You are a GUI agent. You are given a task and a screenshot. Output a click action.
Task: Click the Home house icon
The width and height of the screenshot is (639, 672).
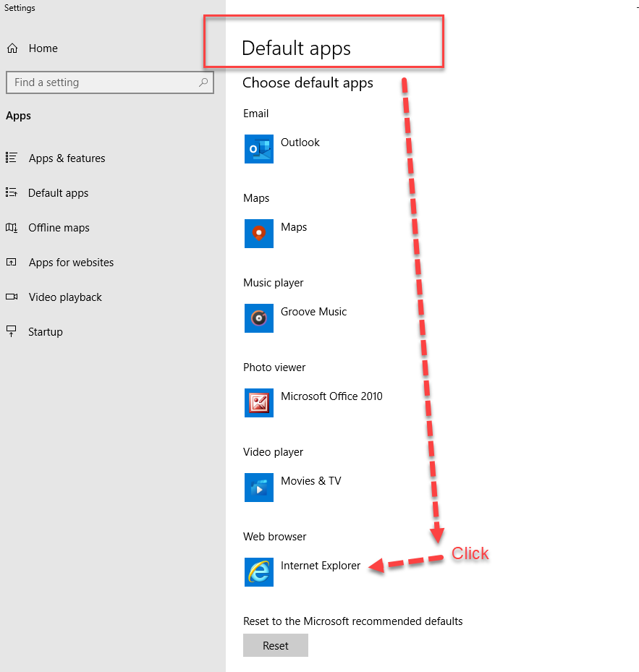(12, 48)
